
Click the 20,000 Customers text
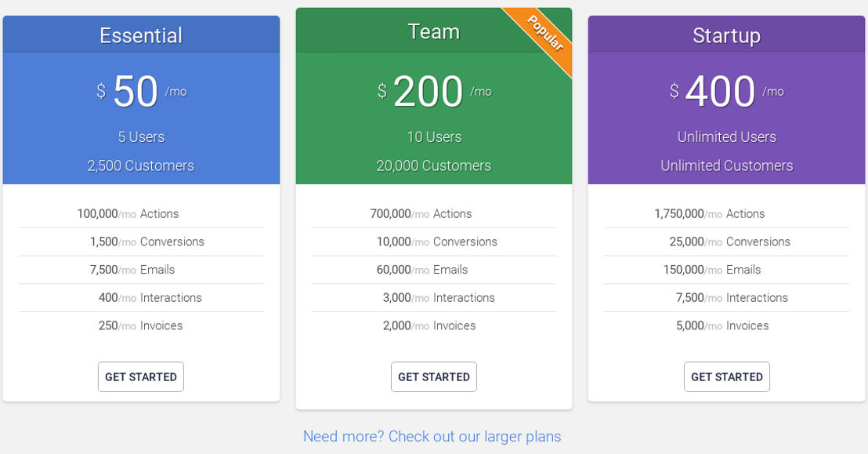(434, 165)
